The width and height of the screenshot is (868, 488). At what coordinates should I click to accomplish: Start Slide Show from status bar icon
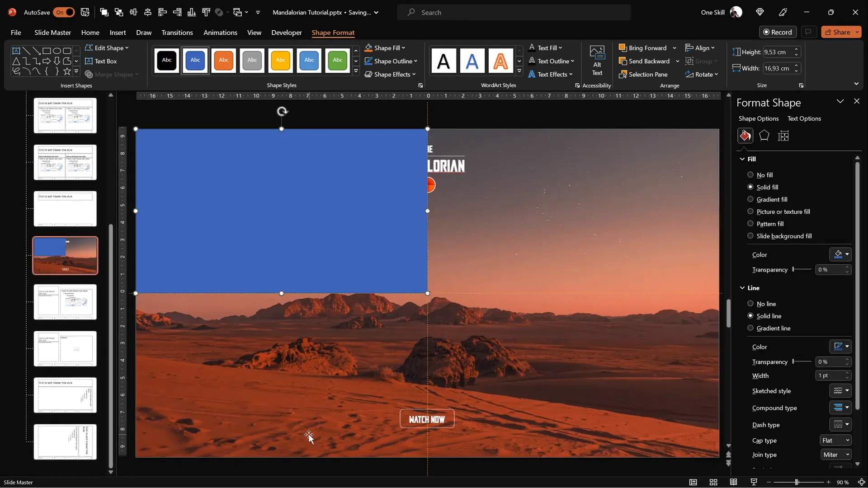coord(754,482)
